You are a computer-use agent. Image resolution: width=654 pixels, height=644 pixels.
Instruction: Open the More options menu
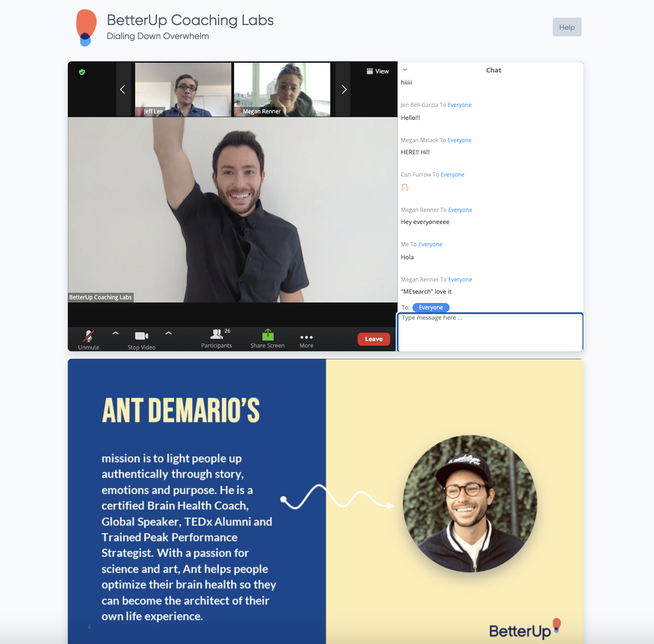[307, 341]
